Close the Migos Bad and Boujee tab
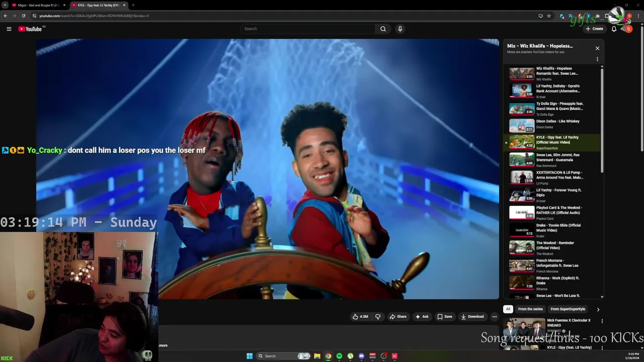Viewport: 644px width, 362px height. pyautogui.click(x=64, y=5)
